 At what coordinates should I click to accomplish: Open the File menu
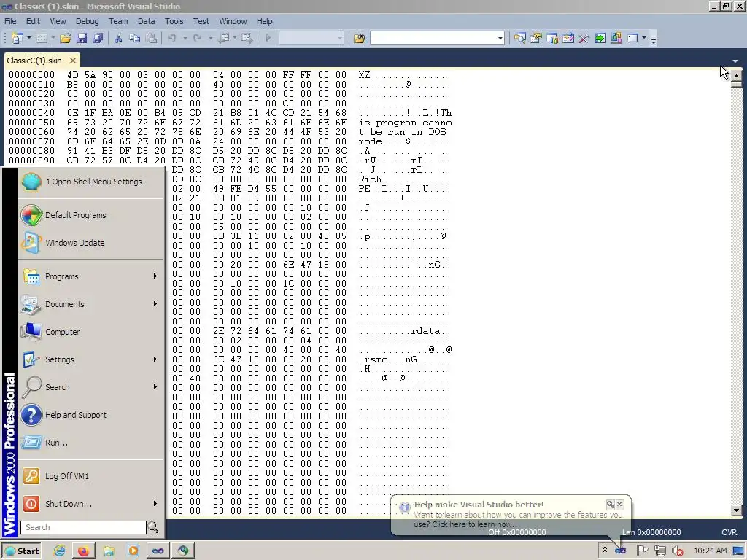(10, 21)
